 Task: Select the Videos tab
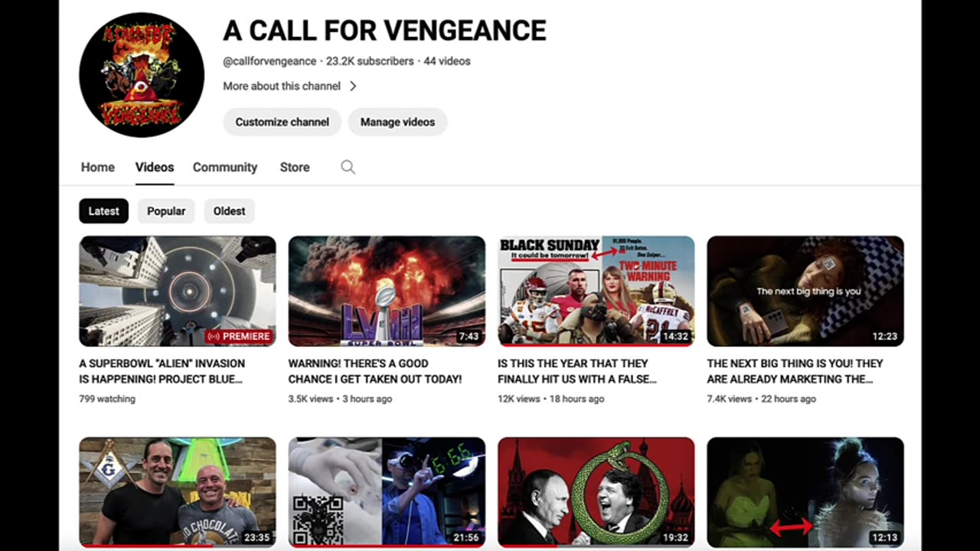(x=155, y=167)
